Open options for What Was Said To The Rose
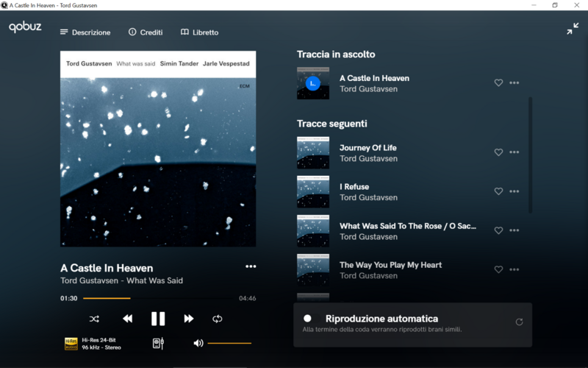Image resolution: width=588 pixels, height=368 pixels. coord(514,230)
